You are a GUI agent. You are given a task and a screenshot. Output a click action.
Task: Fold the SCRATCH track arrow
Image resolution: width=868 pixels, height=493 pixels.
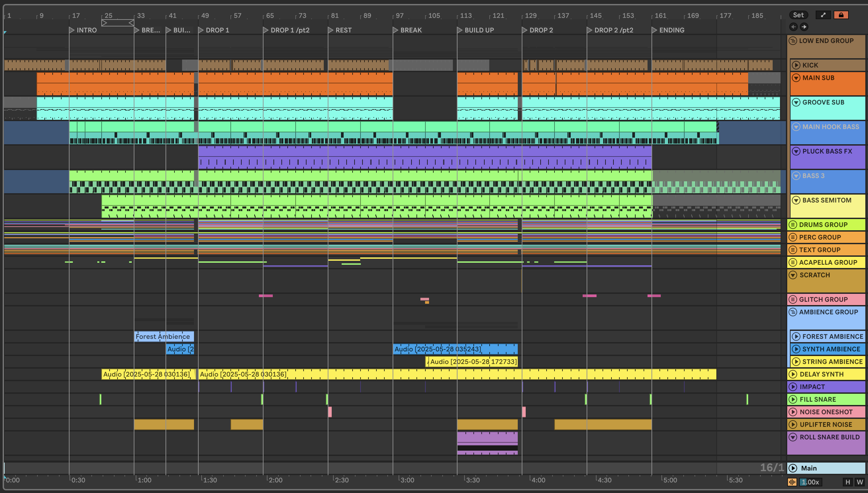point(793,275)
